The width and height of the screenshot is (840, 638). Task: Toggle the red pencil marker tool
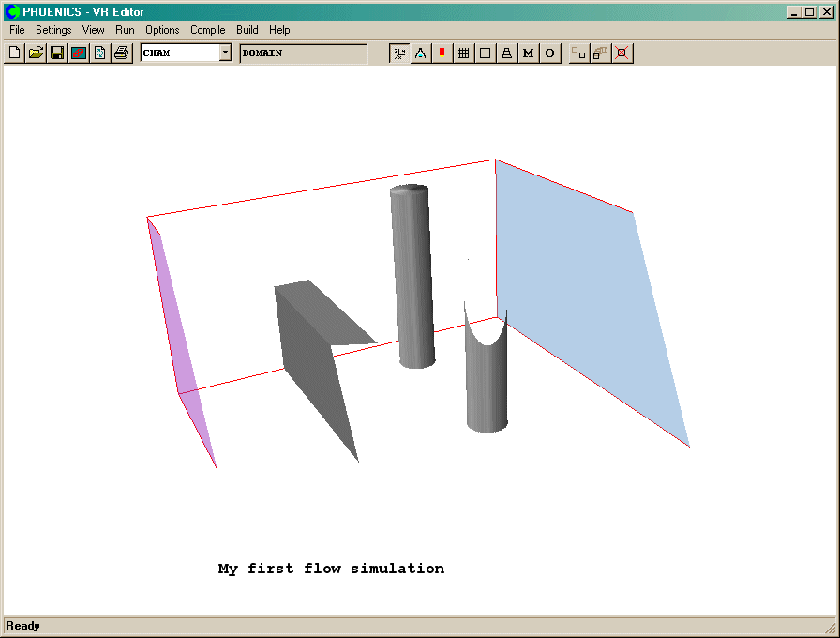click(442, 53)
